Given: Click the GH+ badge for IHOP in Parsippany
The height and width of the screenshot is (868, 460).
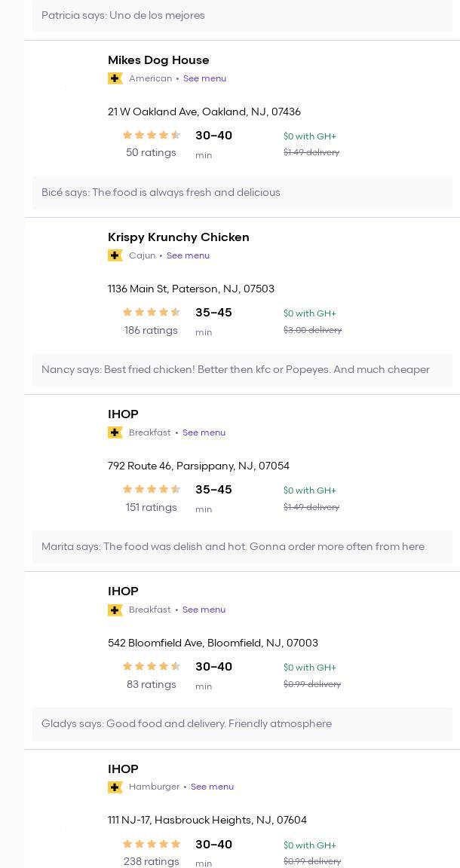Looking at the screenshot, I should click(x=115, y=432).
